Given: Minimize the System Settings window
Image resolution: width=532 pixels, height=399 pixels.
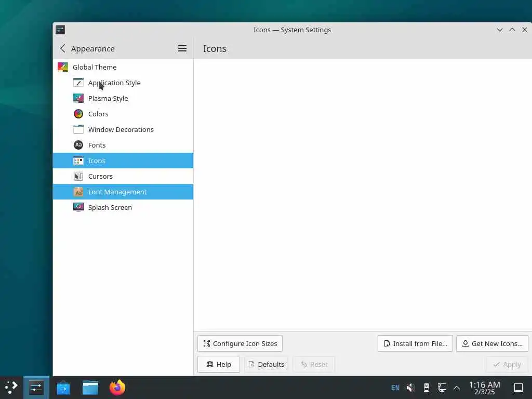Looking at the screenshot, I should 500,30.
